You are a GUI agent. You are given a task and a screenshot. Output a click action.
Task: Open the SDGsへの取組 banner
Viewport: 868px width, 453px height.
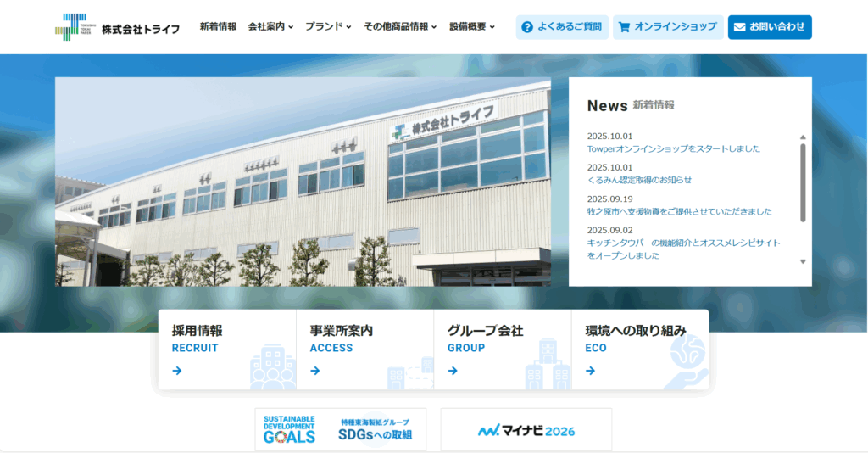pyautogui.click(x=340, y=429)
